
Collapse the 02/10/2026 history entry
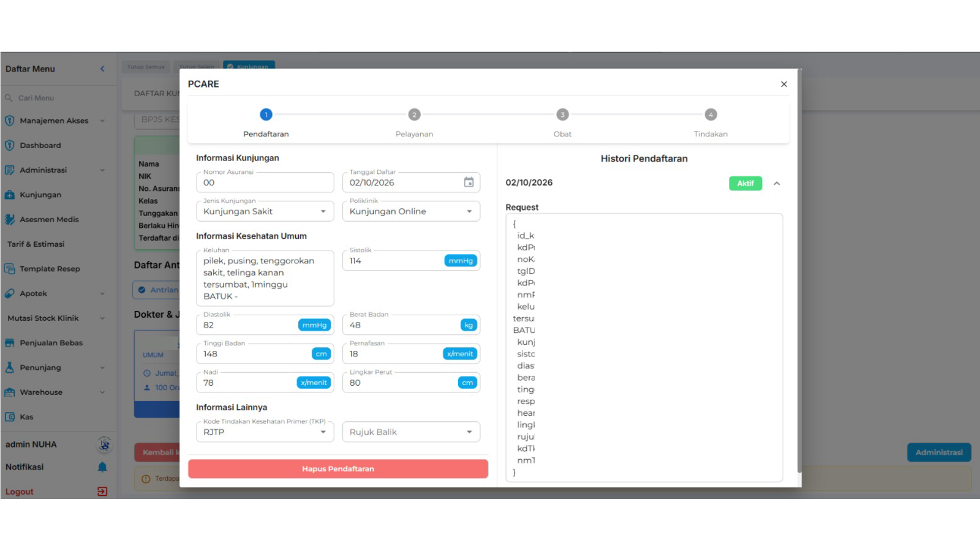[x=777, y=183]
